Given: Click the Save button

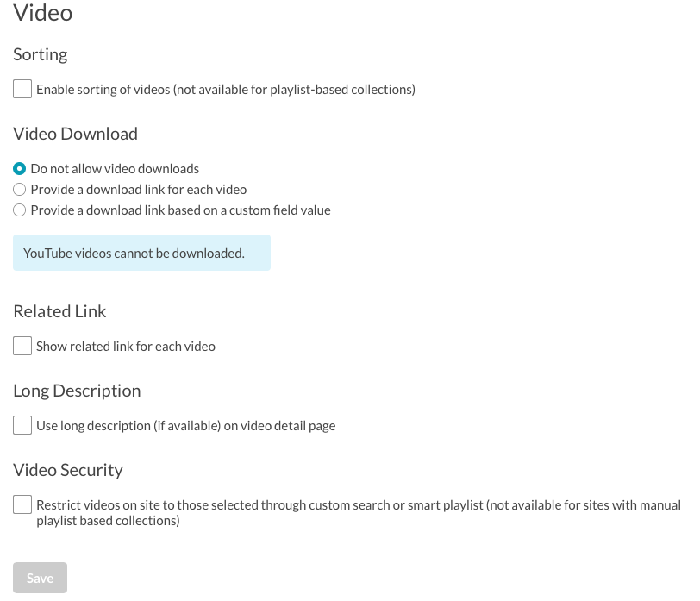Looking at the screenshot, I should 41,578.
